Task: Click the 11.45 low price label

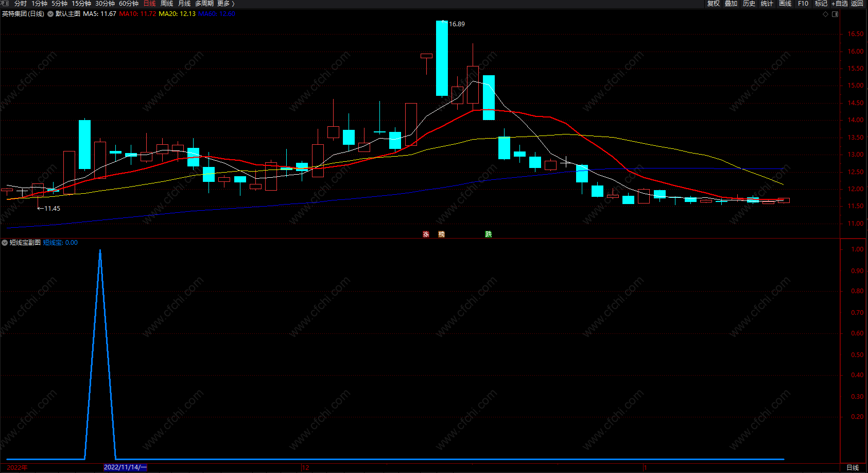Action: pos(52,209)
